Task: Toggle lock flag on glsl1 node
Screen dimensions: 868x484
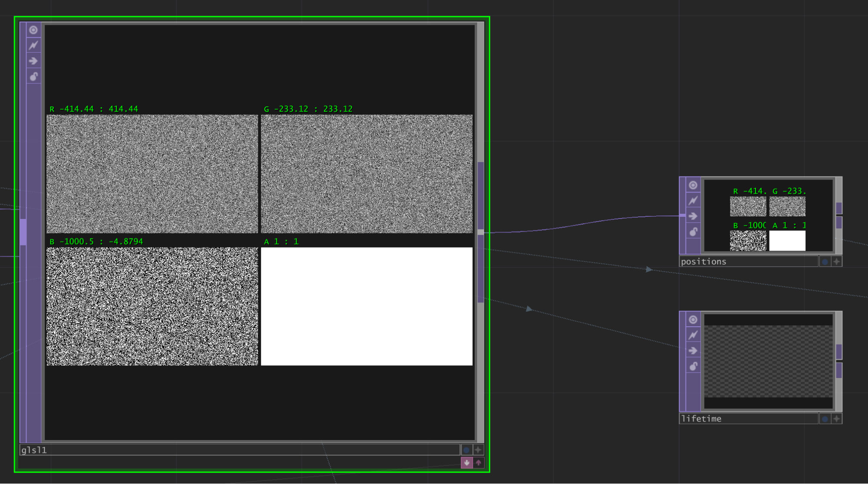Action: coord(33,77)
